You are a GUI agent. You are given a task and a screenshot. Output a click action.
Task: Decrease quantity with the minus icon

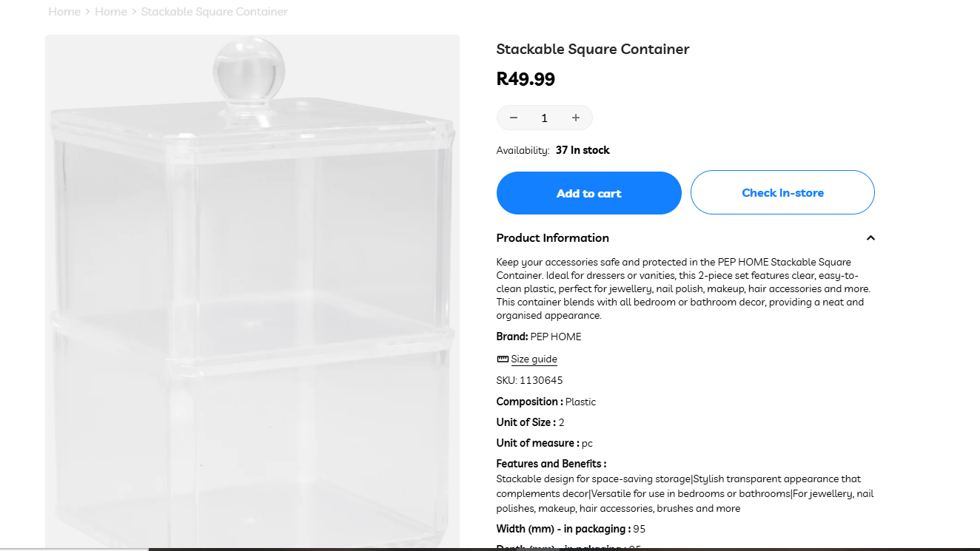tap(514, 118)
